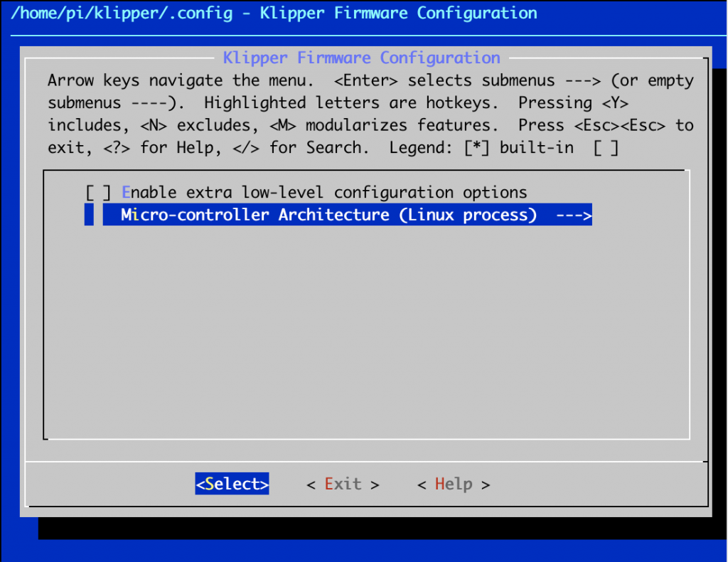Screen dimensions: 728x562
Task: Click the "Enable extra low-level configuration options" label
Action: click(x=324, y=192)
